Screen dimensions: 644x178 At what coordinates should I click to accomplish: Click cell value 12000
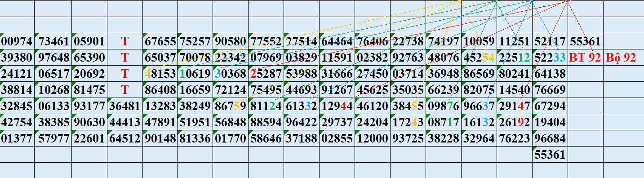click(x=373, y=138)
